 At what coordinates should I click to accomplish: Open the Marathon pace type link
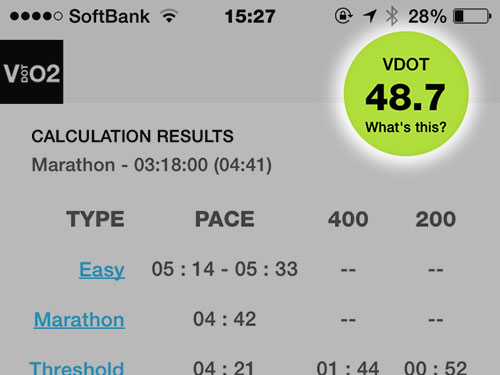79,319
